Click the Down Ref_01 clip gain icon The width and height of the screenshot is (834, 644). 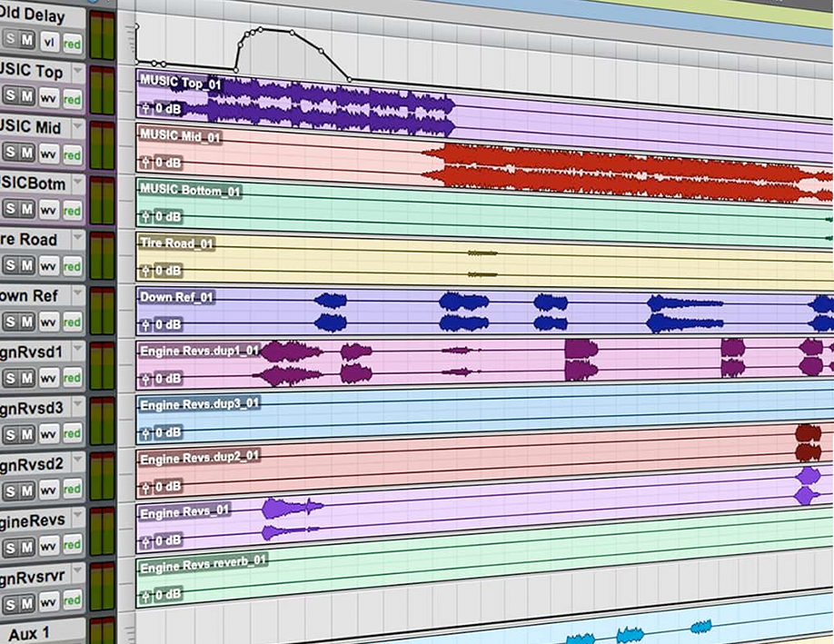[x=145, y=324]
